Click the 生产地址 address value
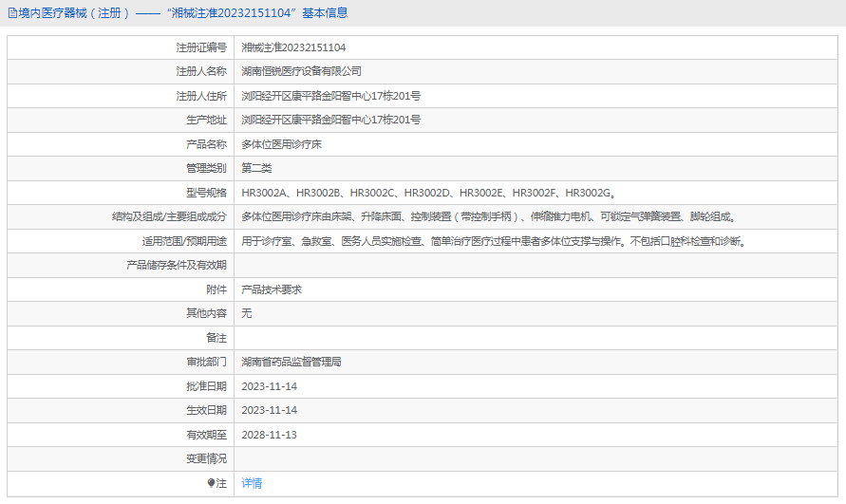 point(330,120)
